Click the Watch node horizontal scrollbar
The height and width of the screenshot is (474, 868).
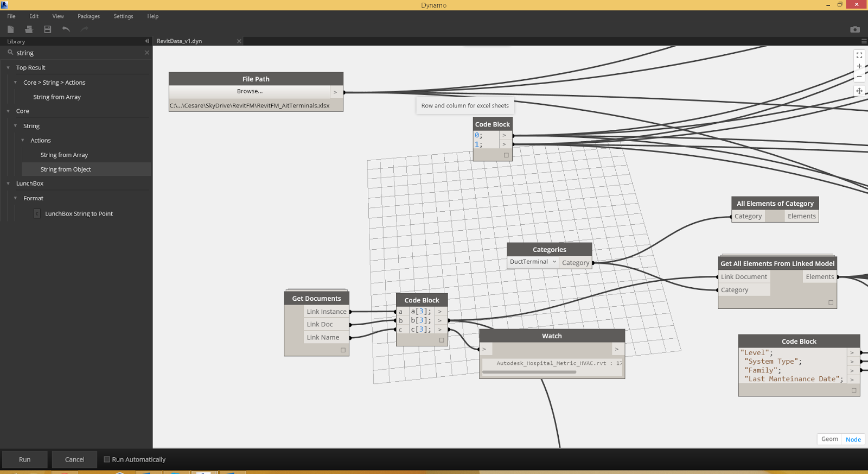529,372
